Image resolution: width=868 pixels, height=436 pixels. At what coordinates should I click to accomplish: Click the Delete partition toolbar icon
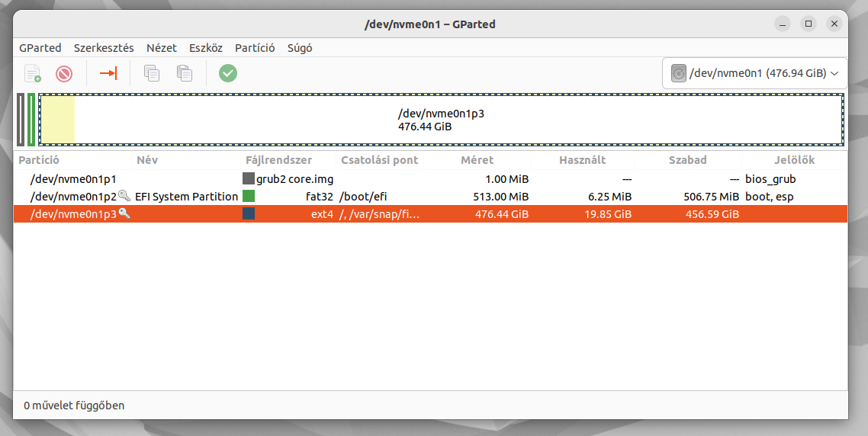click(x=64, y=73)
